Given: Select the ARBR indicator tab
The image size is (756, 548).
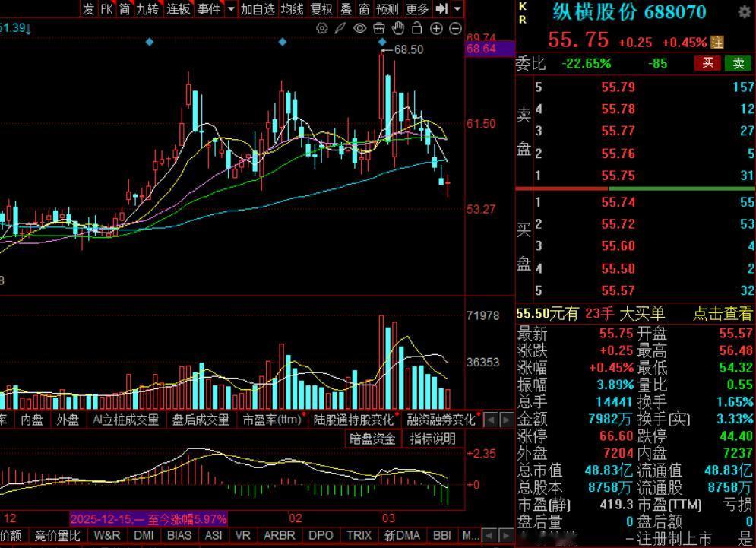Looking at the screenshot, I should (x=280, y=535).
